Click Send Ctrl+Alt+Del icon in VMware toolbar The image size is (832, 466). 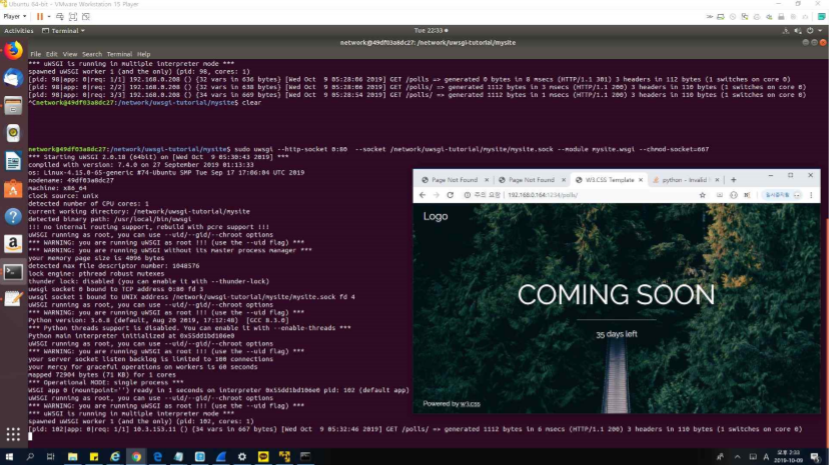coord(60,16)
